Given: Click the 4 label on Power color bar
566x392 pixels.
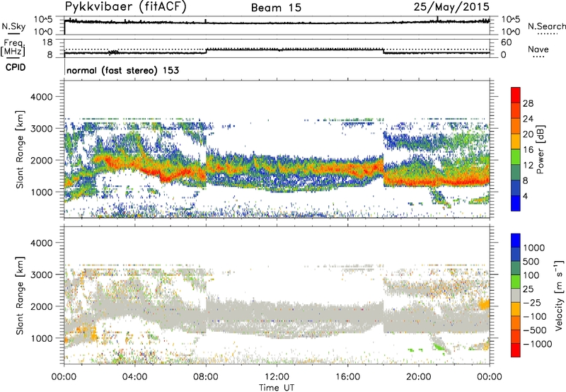Looking at the screenshot, I should pos(525,196).
